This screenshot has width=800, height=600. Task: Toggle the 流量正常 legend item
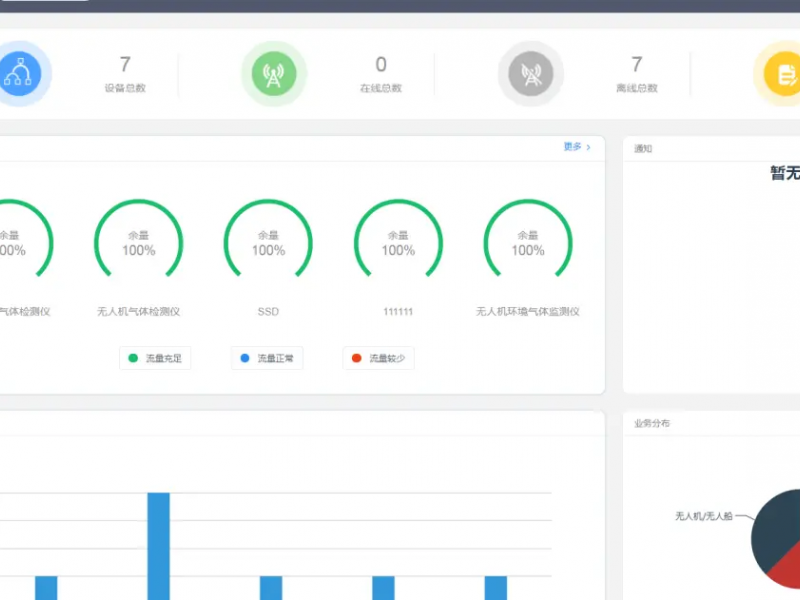coord(267,358)
